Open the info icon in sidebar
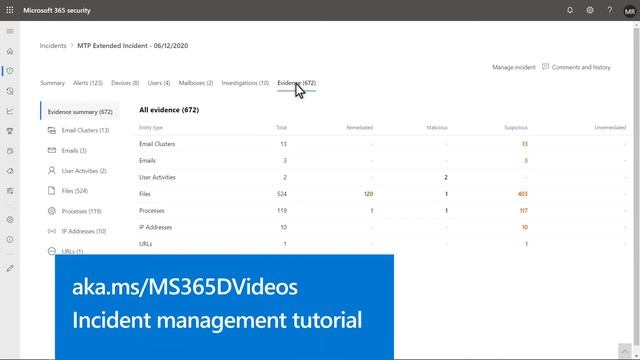 [x=10, y=240]
